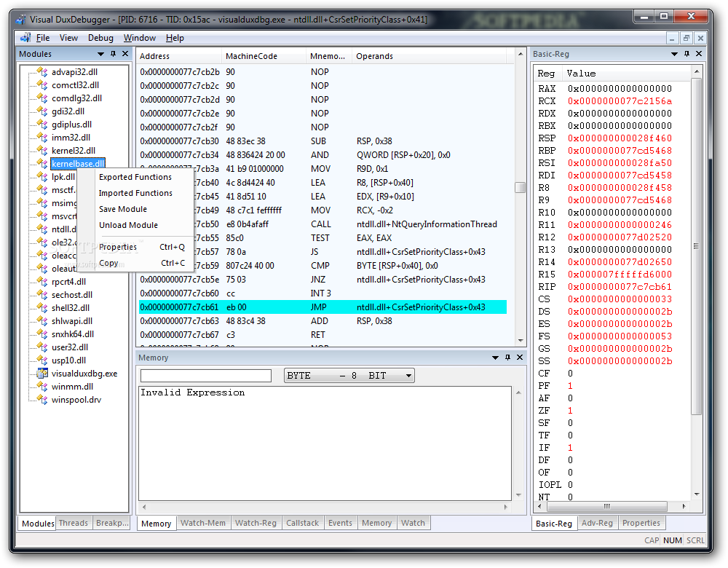Click the user32.dll module icon

click(43, 347)
